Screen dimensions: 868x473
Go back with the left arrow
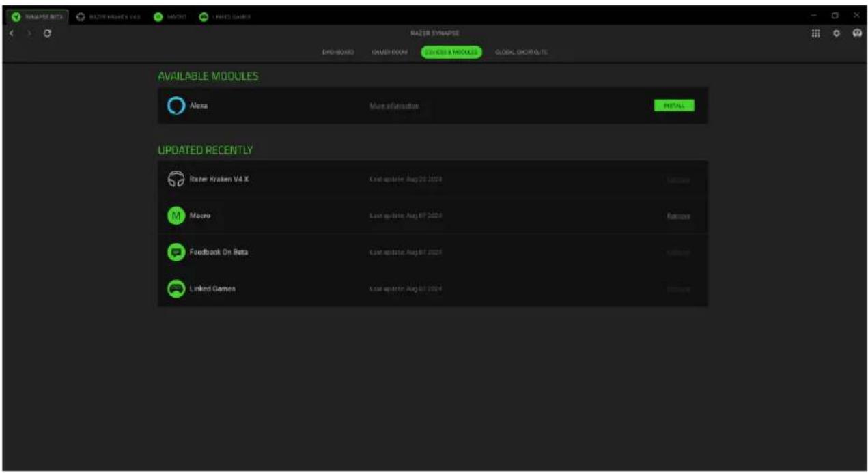click(13, 33)
